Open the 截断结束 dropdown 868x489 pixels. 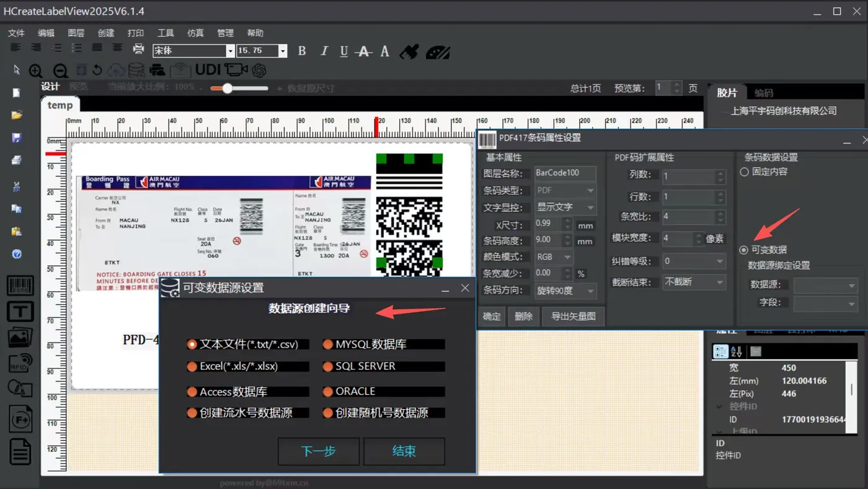pyautogui.click(x=694, y=282)
